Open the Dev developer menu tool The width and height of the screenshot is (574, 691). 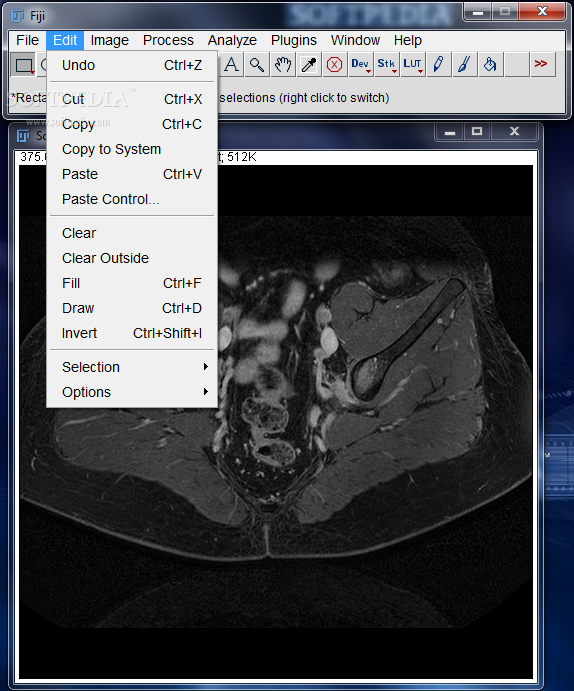point(361,65)
